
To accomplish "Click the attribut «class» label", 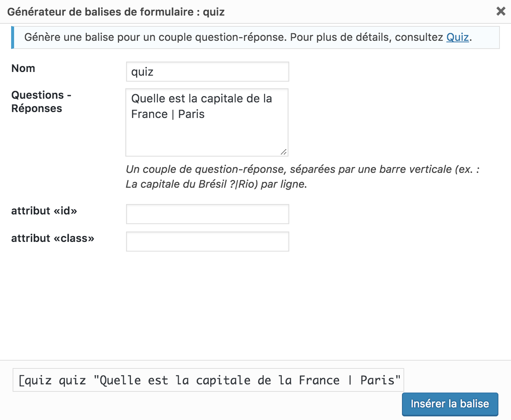I will [x=53, y=238].
